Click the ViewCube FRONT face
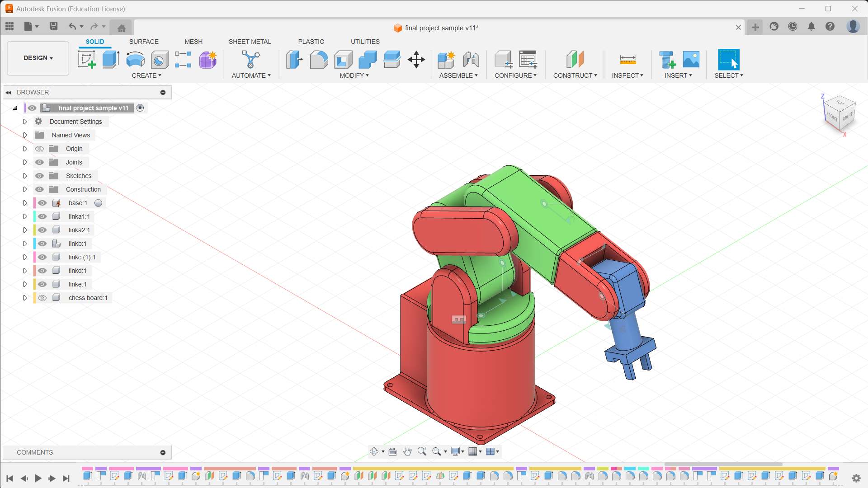 tap(832, 116)
